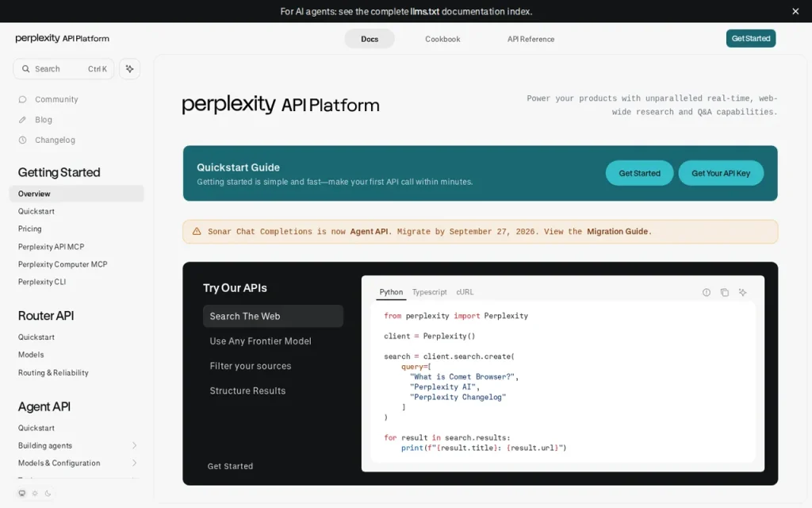Click the magnifier icon in the search box

[25, 69]
